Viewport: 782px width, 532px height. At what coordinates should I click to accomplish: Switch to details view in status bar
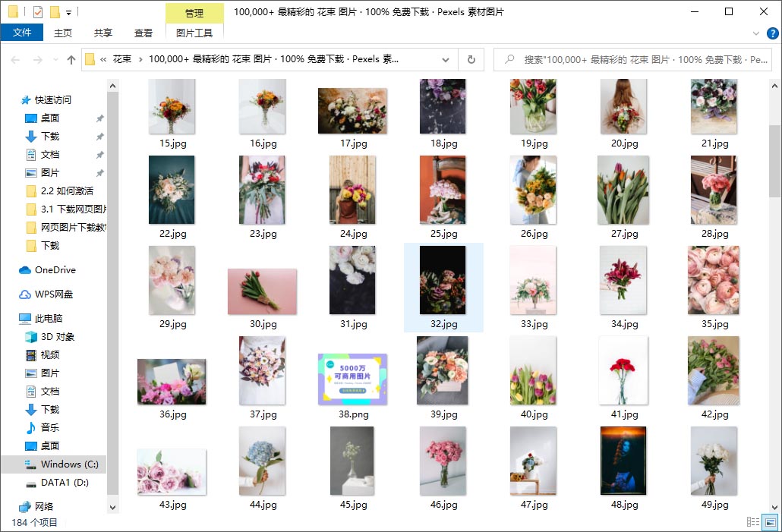tap(753, 522)
